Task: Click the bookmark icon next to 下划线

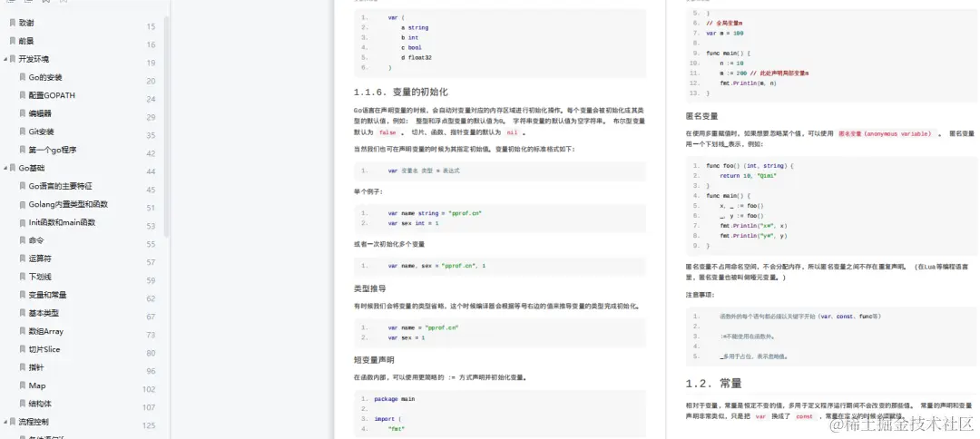Action: coord(23,277)
